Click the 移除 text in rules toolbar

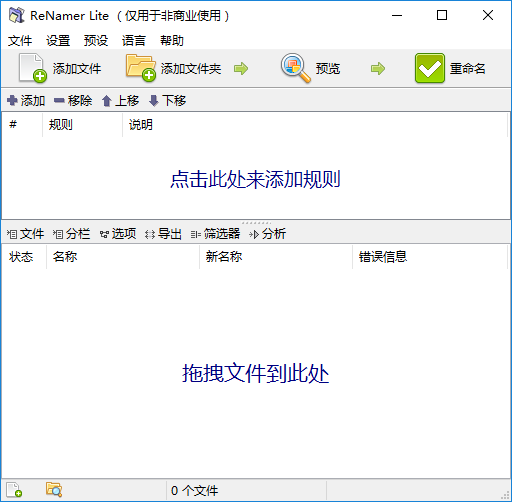[x=80, y=101]
